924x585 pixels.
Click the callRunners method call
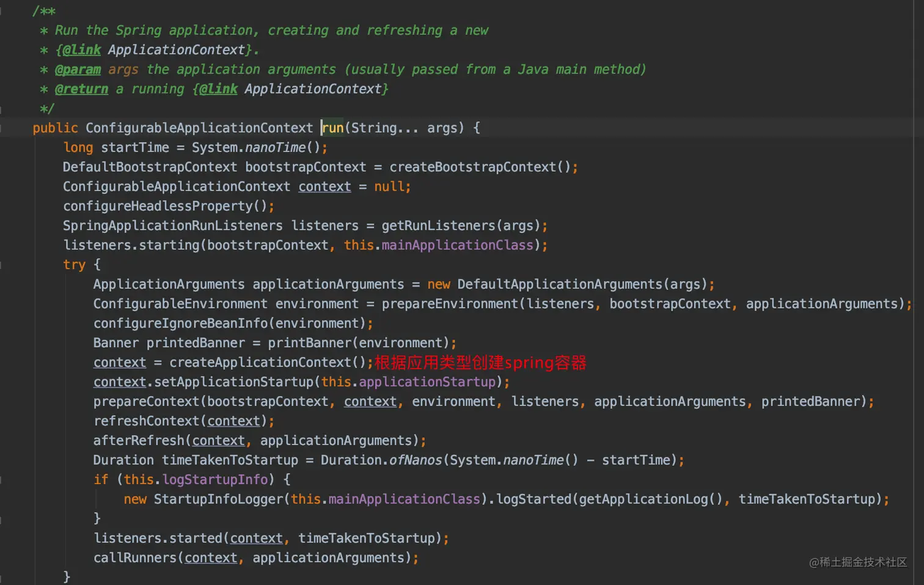coord(134,558)
